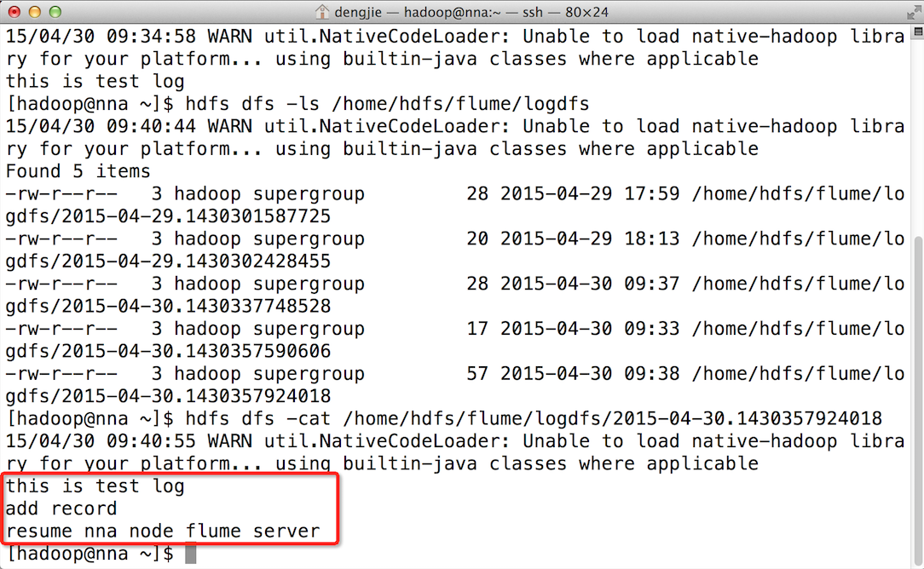Click the 'add record' output line
924x569 pixels.
coord(61,509)
